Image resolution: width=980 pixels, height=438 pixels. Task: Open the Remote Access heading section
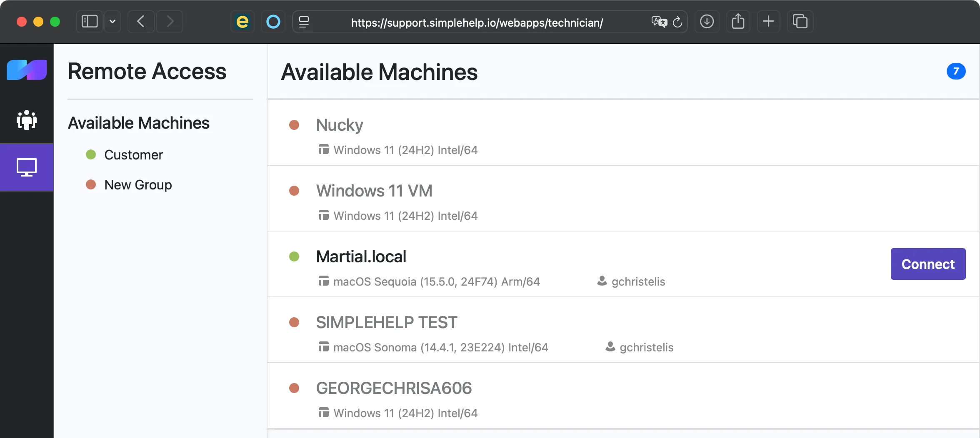(147, 71)
